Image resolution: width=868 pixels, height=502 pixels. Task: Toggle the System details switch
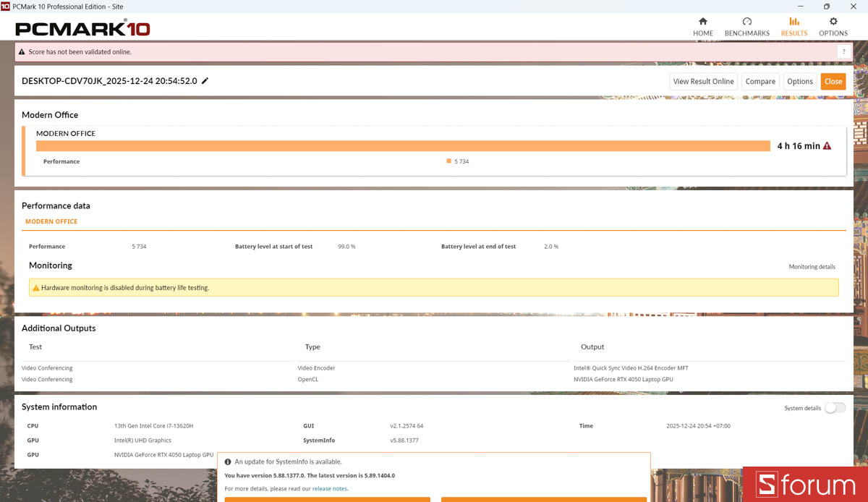(835, 408)
